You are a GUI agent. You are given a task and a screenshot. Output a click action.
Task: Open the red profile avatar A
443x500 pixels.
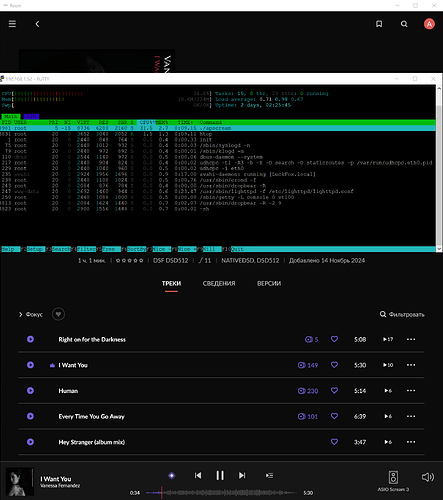[x=429, y=24]
